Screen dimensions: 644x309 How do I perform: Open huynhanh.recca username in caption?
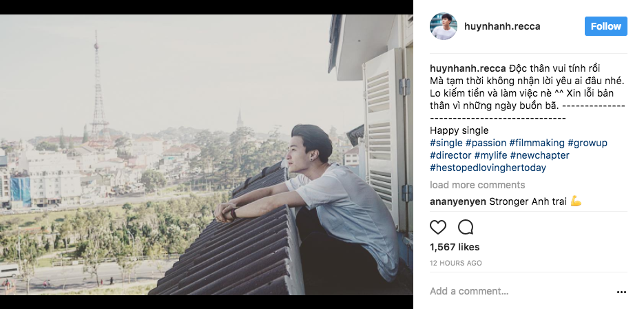(468, 68)
